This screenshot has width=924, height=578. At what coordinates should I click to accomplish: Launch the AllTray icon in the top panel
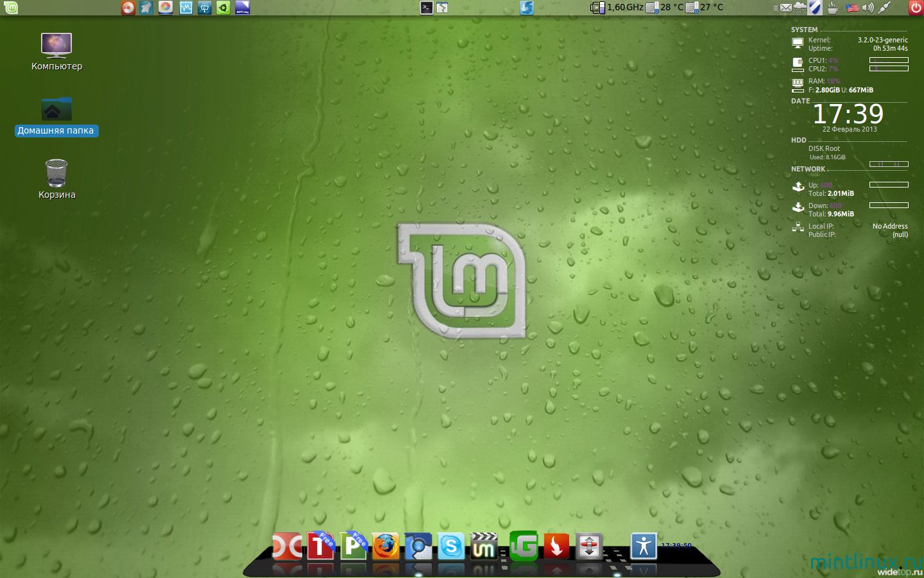[243, 8]
